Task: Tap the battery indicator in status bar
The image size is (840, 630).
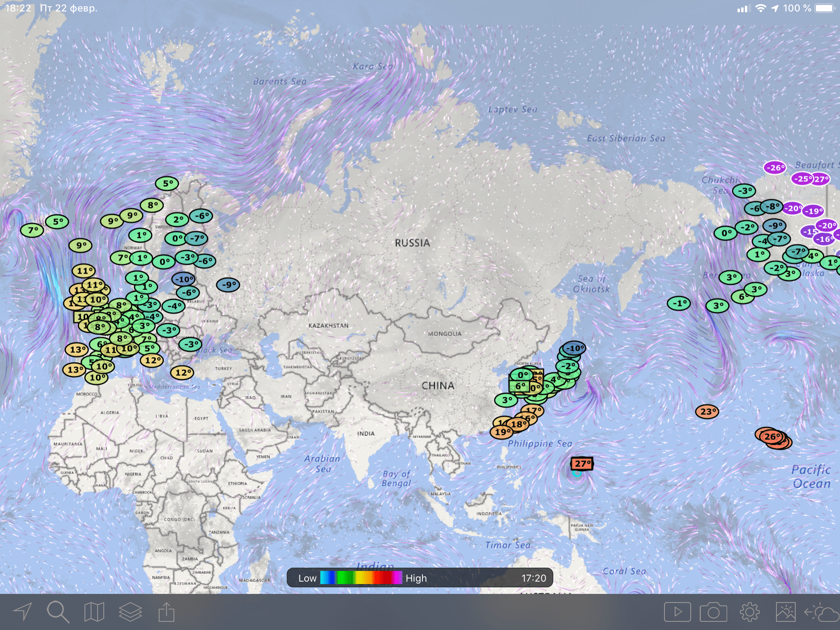Action: tap(825, 8)
